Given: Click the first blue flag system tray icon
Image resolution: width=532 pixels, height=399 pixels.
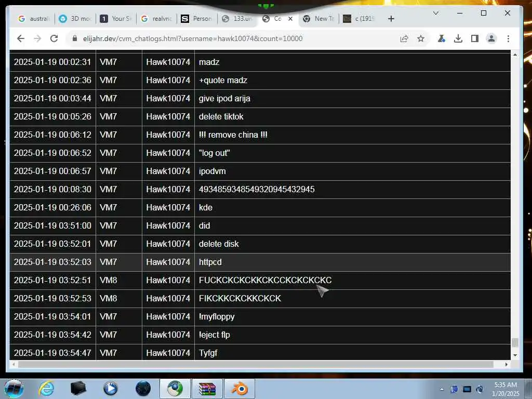Looking at the screenshot, I should pyautogui.click(x=454, y=389).
